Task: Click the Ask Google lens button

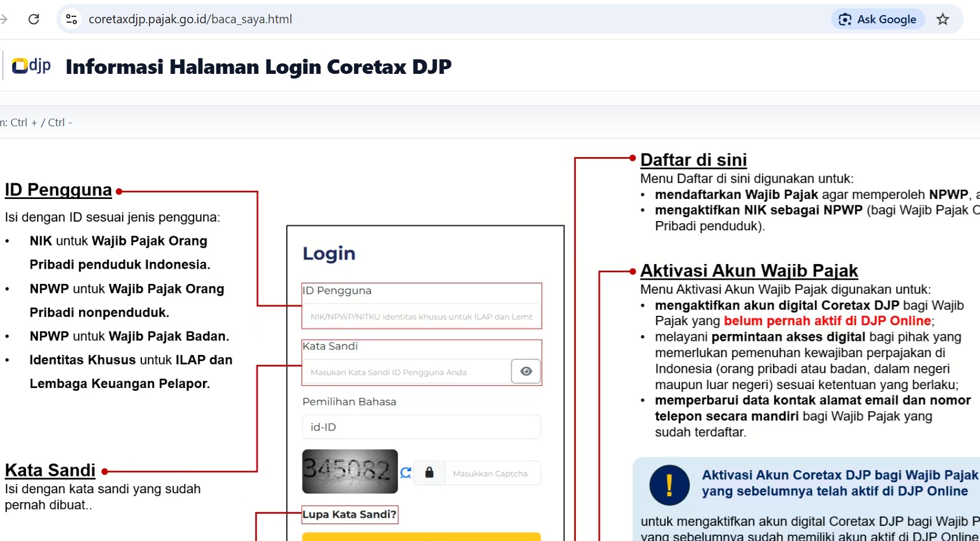Action: tap(877, 19)
